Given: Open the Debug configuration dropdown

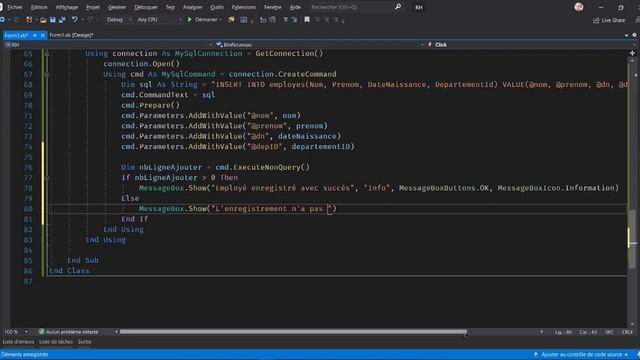Looking at the screenshot, I should (119, 20).
